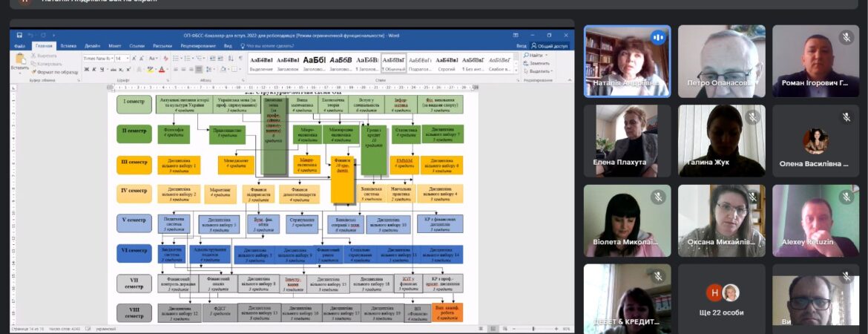Switch to the Макет ribbon tab

(x=115, y=46)
